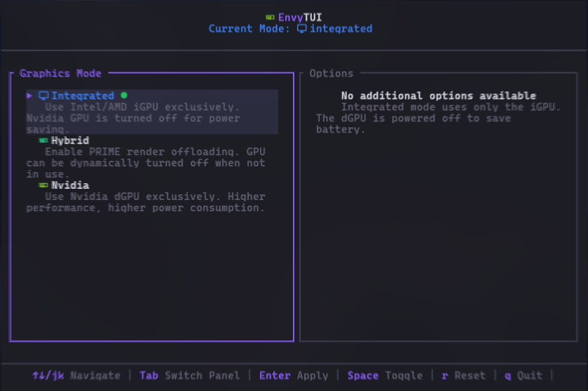The image size is (588, 391).
Task: Click the r Reset footer shortcut
Action: pyautogui.click(x=463, y=376)
